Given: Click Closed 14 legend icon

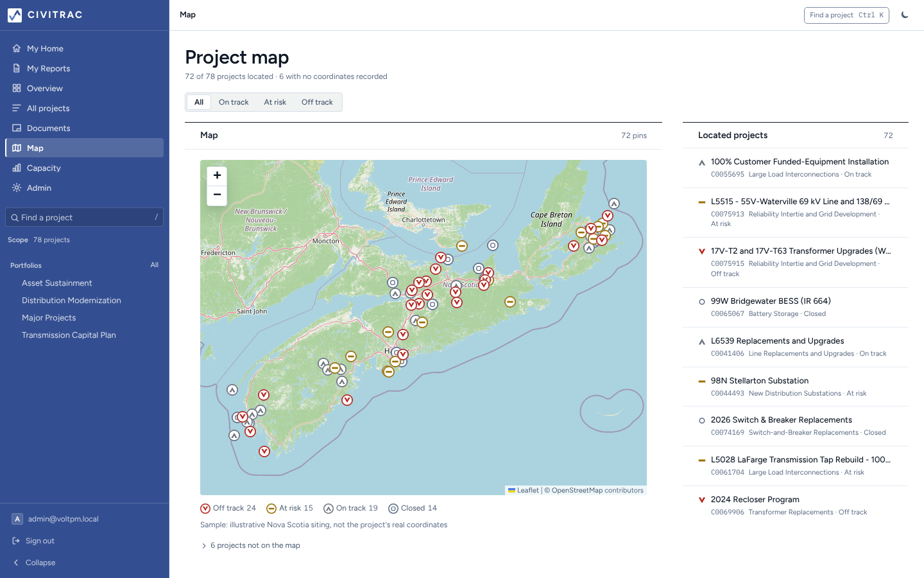Looking at the screenshot, I should [x=393, y=509].
